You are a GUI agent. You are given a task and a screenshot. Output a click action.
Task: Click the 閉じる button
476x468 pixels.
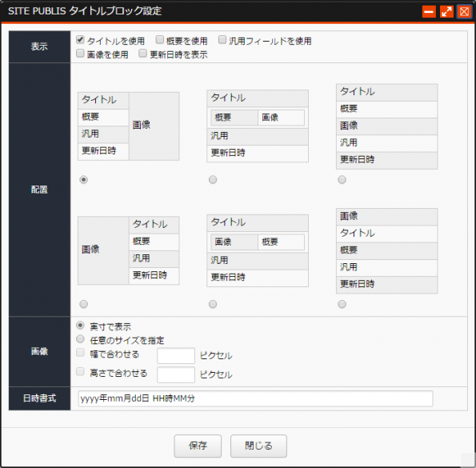pos(258,446)
